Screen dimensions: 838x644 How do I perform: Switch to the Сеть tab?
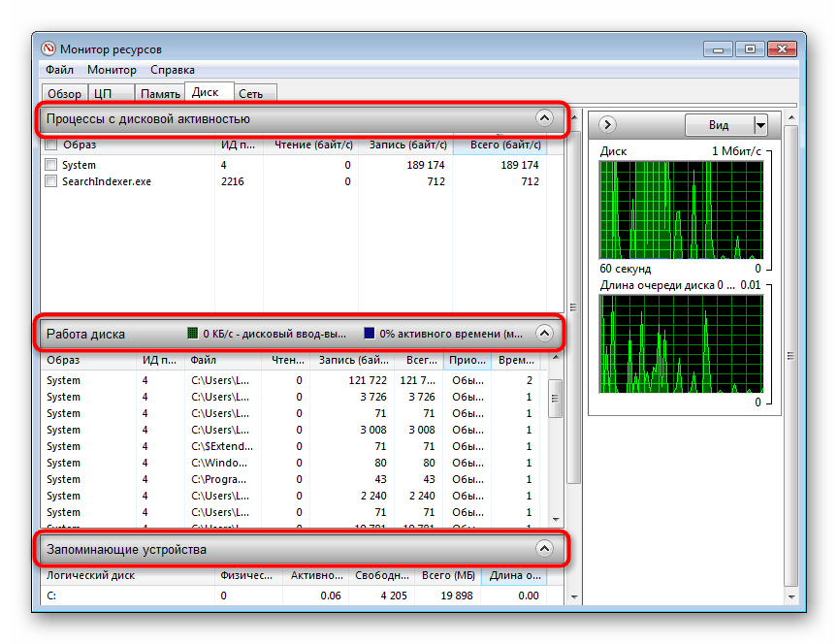(x=254, y=93)
